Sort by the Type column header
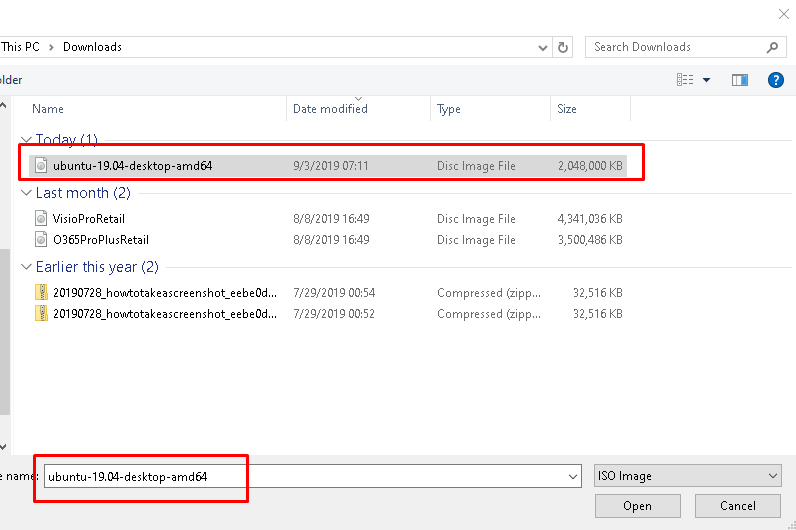Image resolution: width=796 pixels, height=530 pixels. [449, 109]
